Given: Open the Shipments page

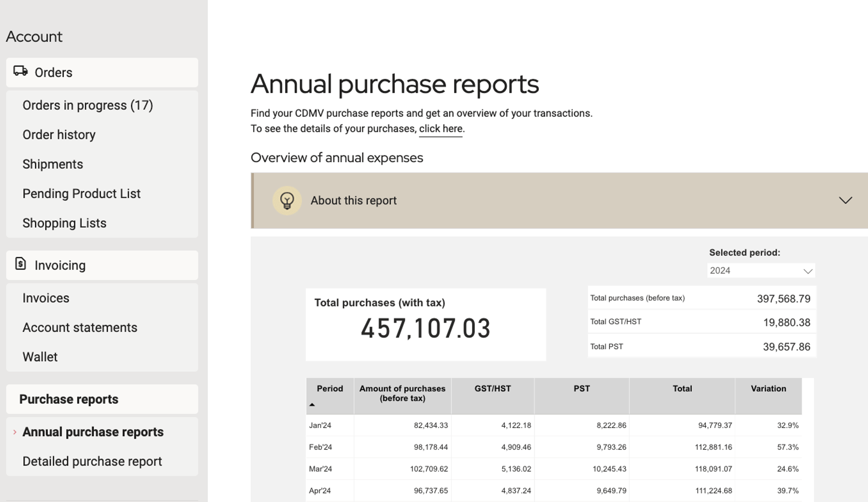Looking at the screenshot, I should pos(53,164).
